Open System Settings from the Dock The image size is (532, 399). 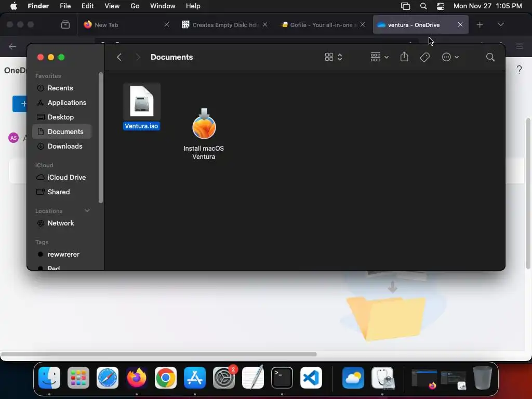click(x=224, y=378)
